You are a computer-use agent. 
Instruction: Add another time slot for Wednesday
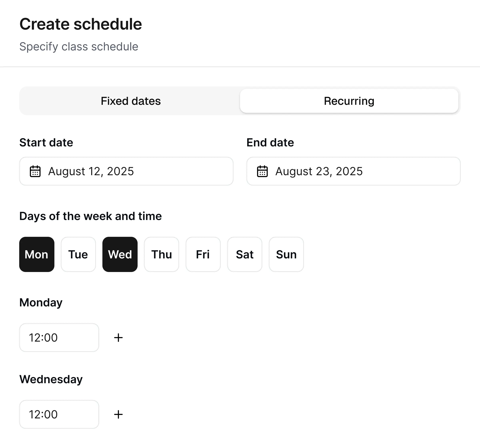pyautogui.click(x=118, y=414)
